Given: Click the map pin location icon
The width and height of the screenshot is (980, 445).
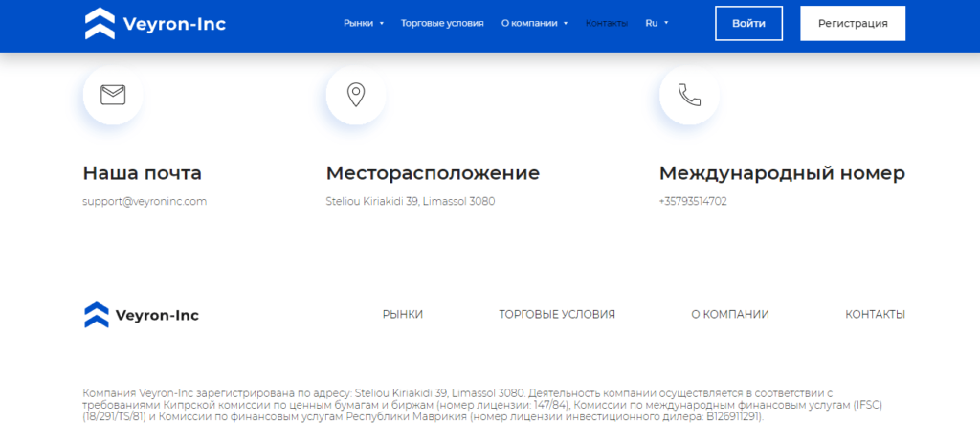Looking at the screenshot, I should pos(356,95).
